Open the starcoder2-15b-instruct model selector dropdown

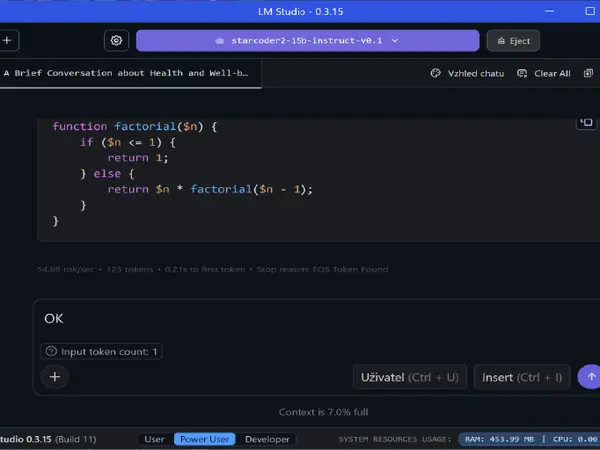(307, 41)
